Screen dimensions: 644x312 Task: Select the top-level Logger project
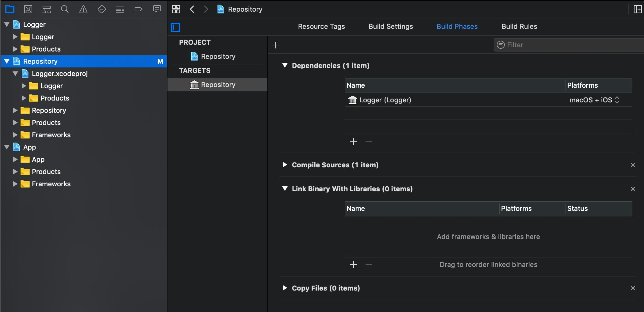pyautogui.click(x=34, y=25)
